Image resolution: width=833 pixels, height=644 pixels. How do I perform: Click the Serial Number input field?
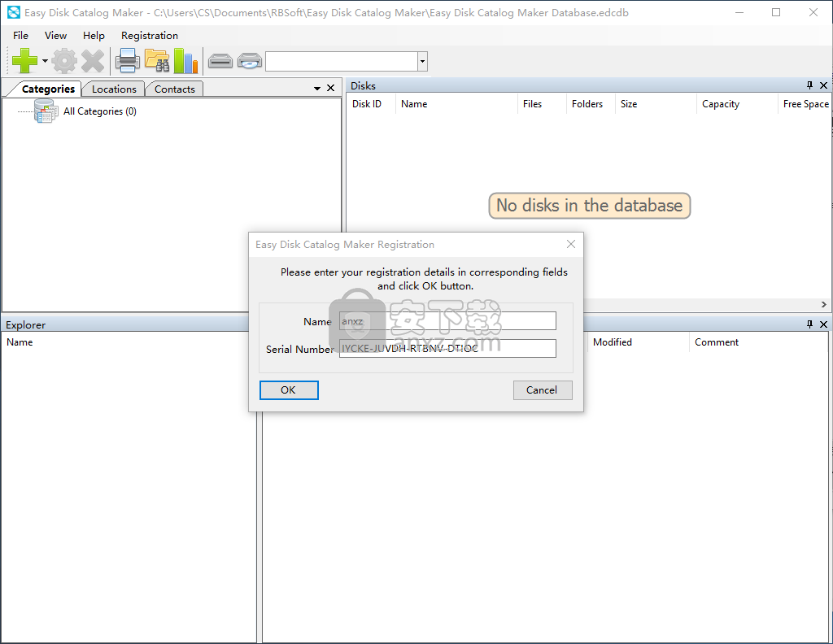pyautogui.click(x=447, y=349)
